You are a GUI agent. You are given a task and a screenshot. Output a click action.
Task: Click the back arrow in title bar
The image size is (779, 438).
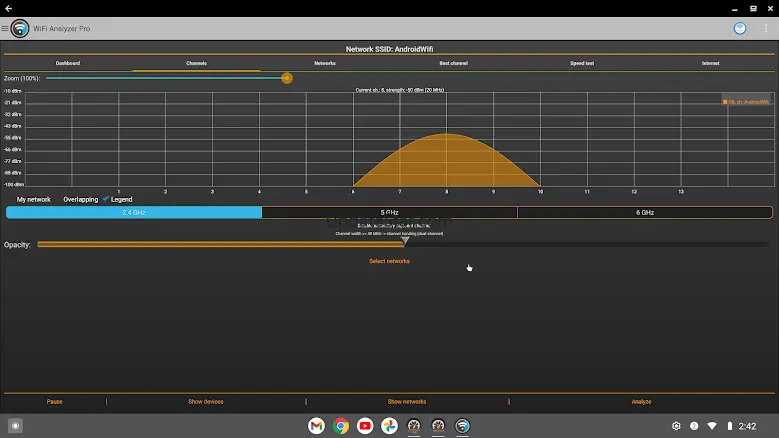[8, 8]
